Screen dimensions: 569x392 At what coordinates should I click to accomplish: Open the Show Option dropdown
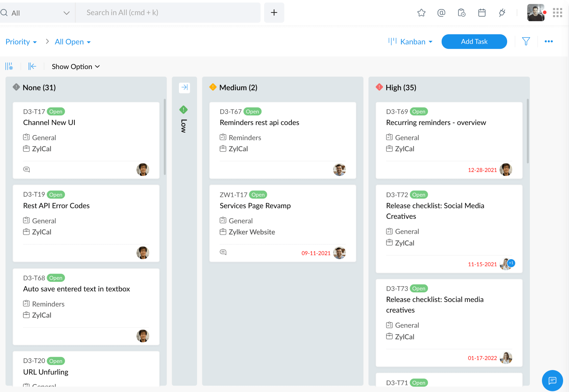(x=75, y=66)
